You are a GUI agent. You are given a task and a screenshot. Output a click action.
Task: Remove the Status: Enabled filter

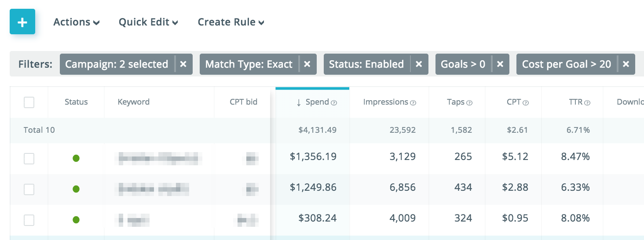[x=419, y=64]
